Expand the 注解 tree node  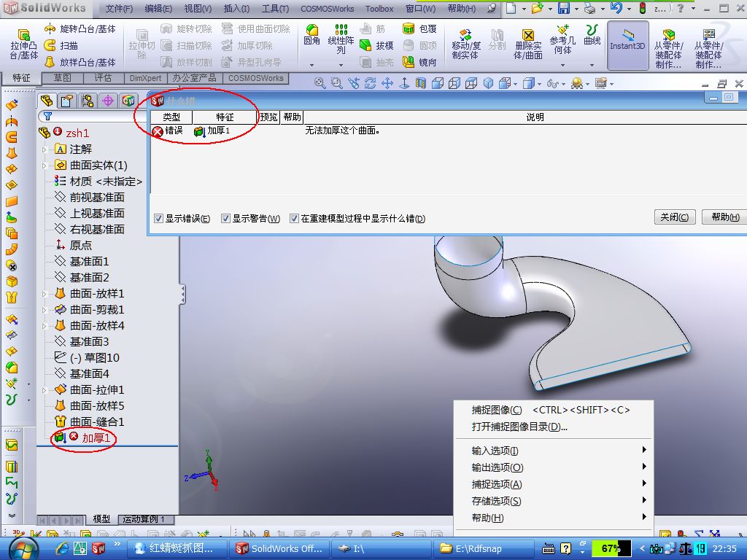[x=44, y=149]
